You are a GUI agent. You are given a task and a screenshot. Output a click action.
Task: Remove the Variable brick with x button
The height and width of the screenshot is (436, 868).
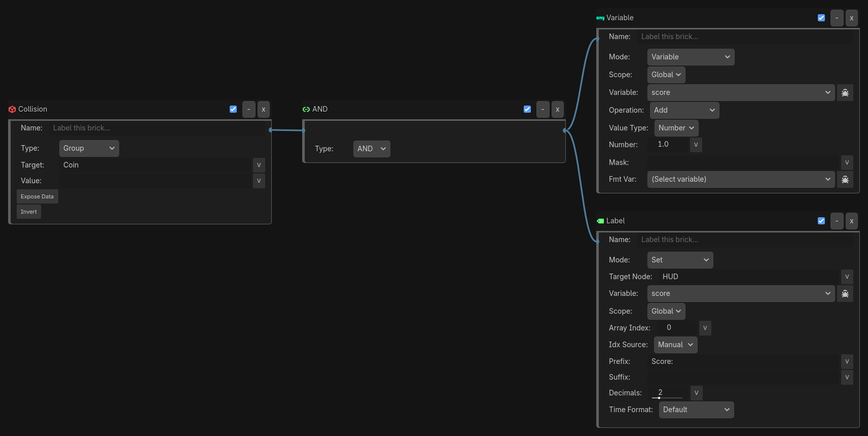pos(852,18)
